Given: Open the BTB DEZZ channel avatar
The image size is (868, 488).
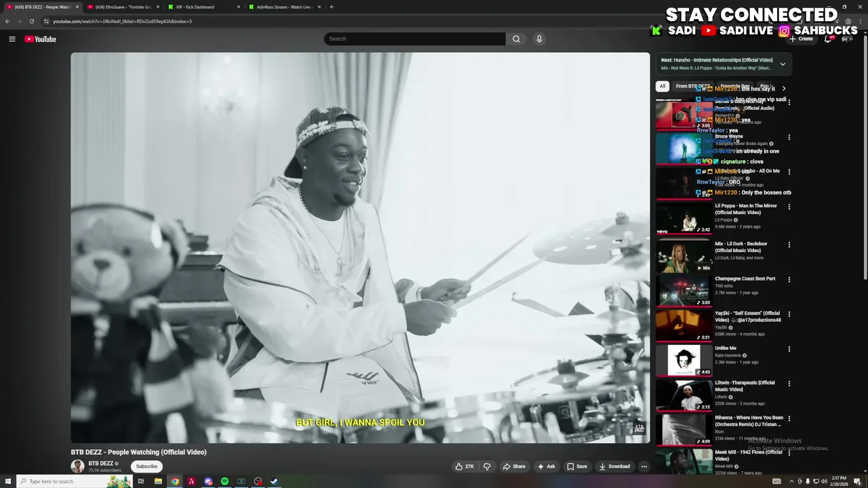Looking at the screenshot, I should pos(78,466).
